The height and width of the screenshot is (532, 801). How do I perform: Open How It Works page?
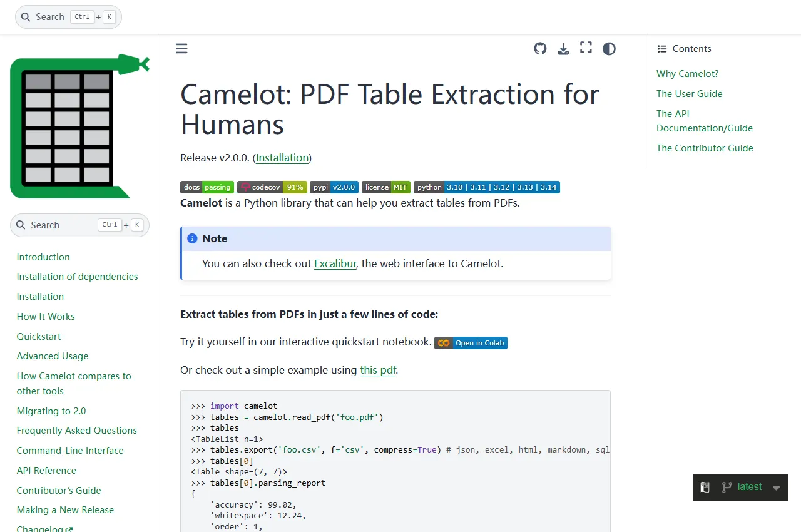pos(46,317)
